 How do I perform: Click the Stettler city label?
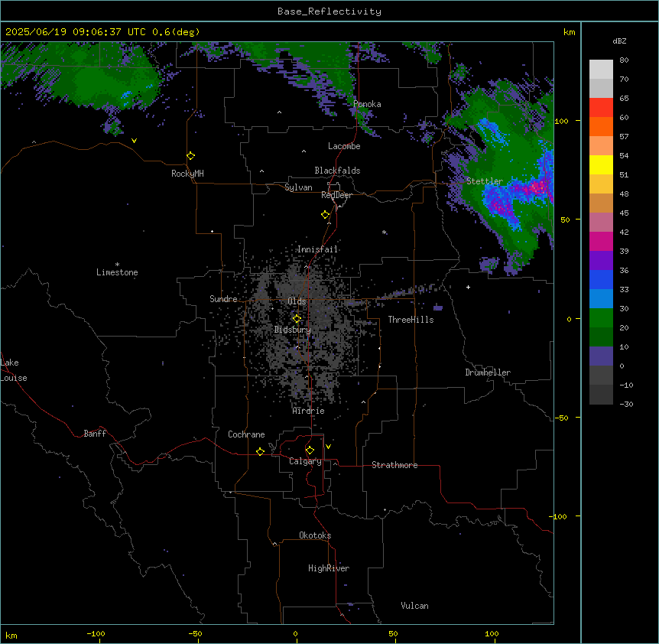click(x=485, y=181)
